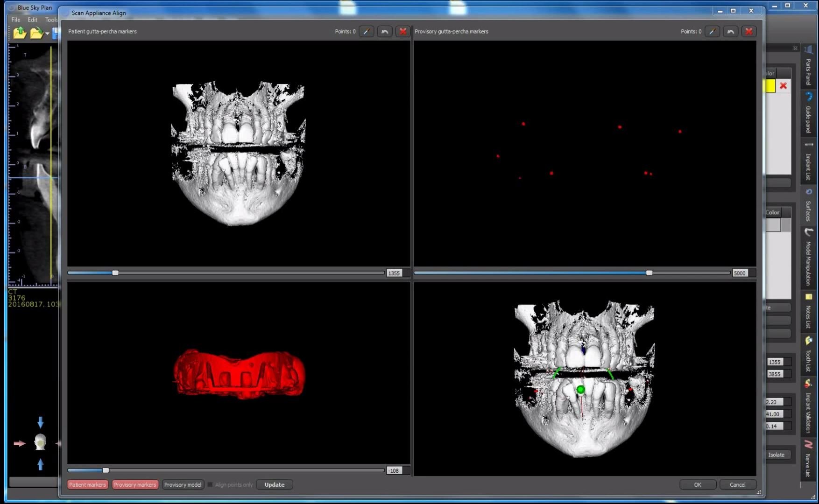The width and height of the screenshot is (819, 504).
Task: Enable the Align points only checkbox
Action: click(211, 484)
